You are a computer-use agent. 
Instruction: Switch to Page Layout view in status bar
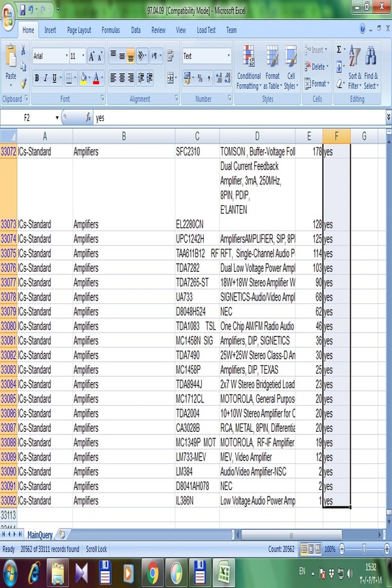[x=311, y=549]
